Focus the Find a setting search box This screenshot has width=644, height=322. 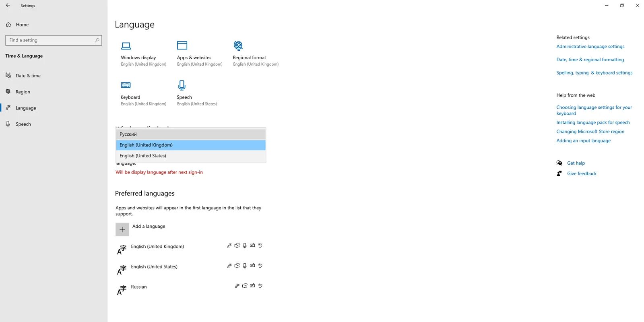point(54,40)
